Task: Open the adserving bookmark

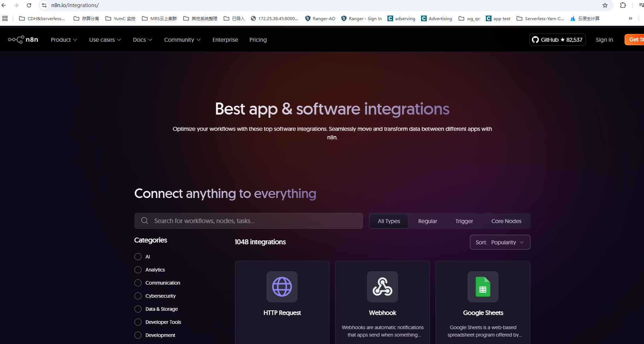Action: (401, 18)
